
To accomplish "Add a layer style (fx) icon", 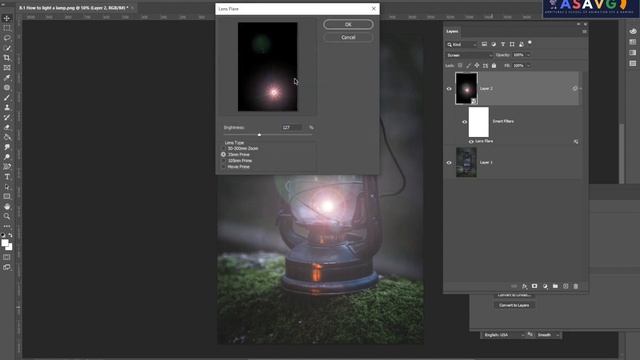I will pyautogui.click(x=524, y=287).
